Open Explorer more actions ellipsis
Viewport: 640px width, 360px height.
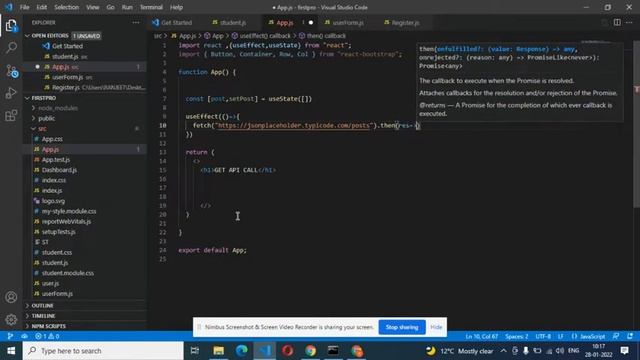[136, 22]
